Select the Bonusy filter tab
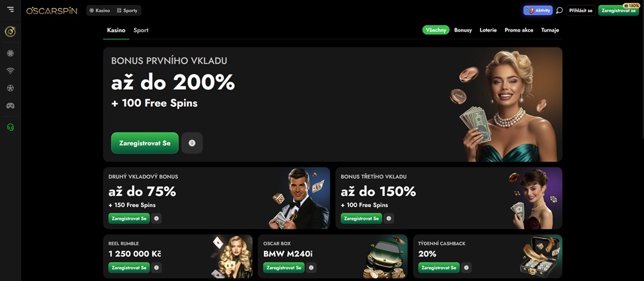The width and height of the screenshot is (644, 281). pyautogui.click(x=463, y=30)
